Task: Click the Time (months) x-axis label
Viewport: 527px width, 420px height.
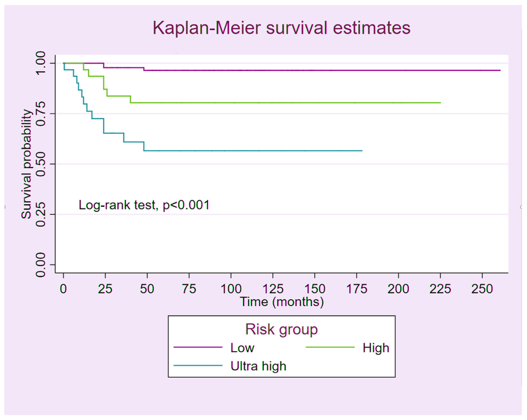Action: pos(282,302)
